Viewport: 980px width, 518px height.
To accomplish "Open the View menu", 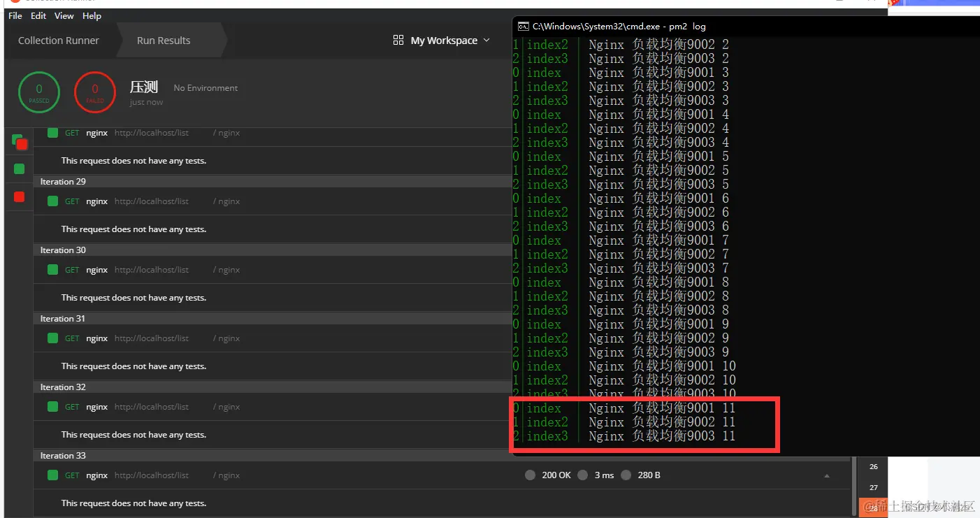I will 64,15.
